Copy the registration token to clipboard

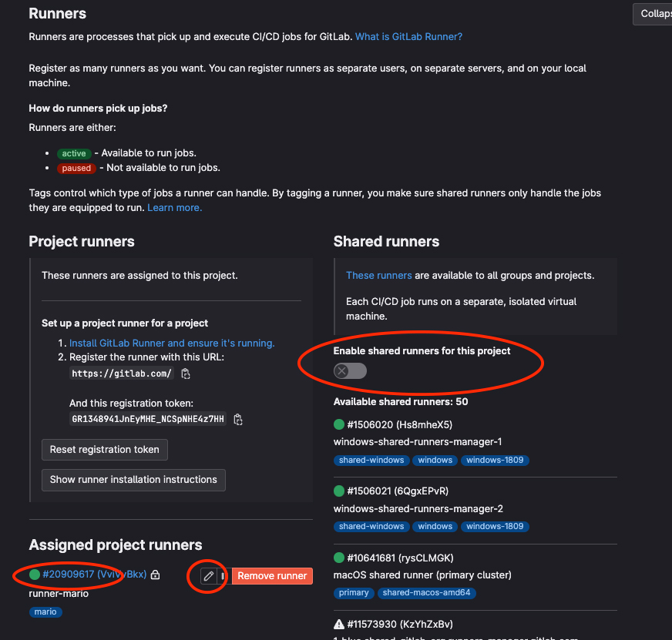pyautogui.click(x=238, y=420)
